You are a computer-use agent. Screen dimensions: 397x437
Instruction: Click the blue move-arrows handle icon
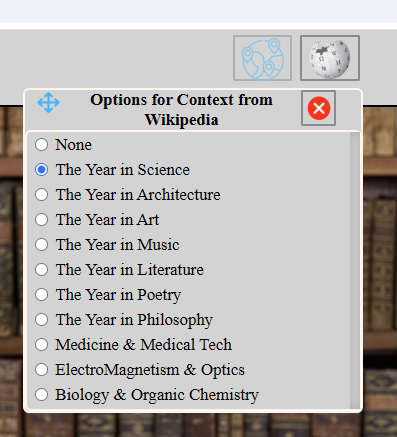(49, 102)
